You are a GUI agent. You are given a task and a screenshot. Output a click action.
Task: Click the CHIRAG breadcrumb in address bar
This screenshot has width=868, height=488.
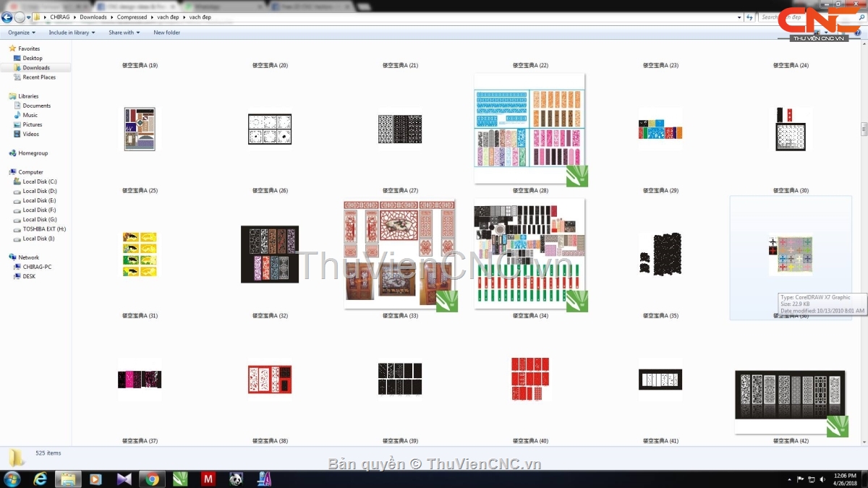pos(60,17)
